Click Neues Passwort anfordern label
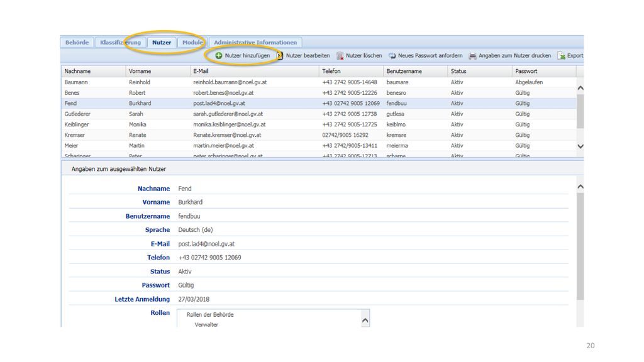 click(x=430, y=55)
